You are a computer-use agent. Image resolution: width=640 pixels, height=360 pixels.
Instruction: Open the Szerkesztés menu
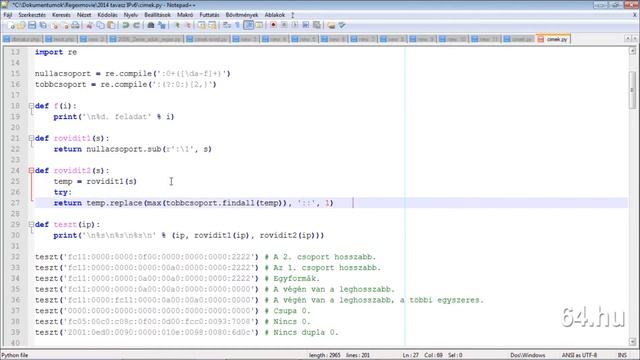(x=32, y=15)
